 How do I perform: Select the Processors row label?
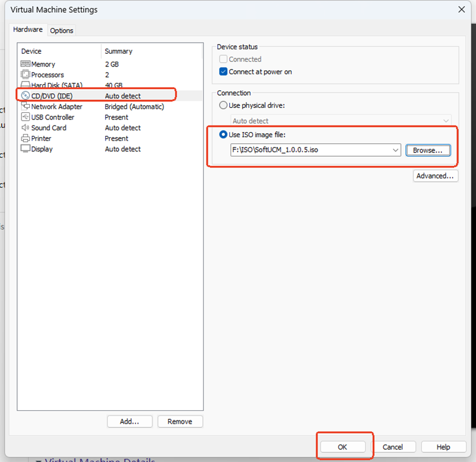[48, 75]
